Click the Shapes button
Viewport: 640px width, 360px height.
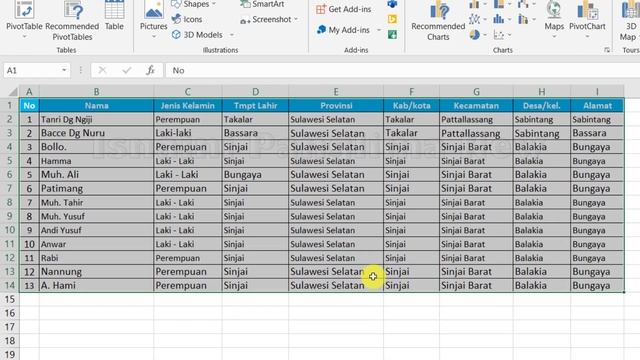coord(190,4)
